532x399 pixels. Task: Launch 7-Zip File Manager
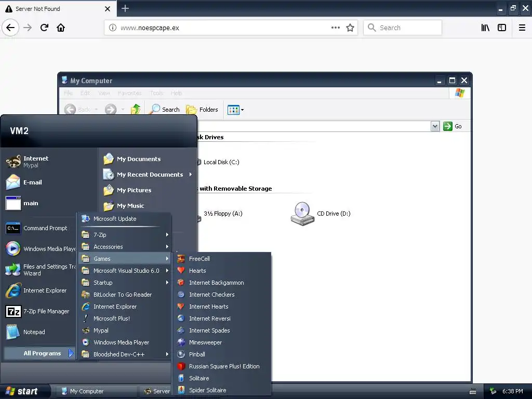[40, 311]
